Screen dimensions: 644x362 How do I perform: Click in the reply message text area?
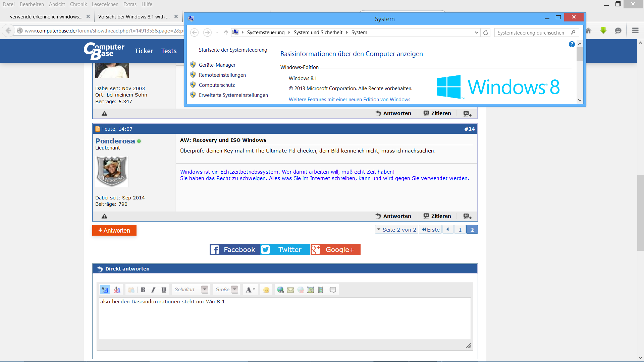284,318
